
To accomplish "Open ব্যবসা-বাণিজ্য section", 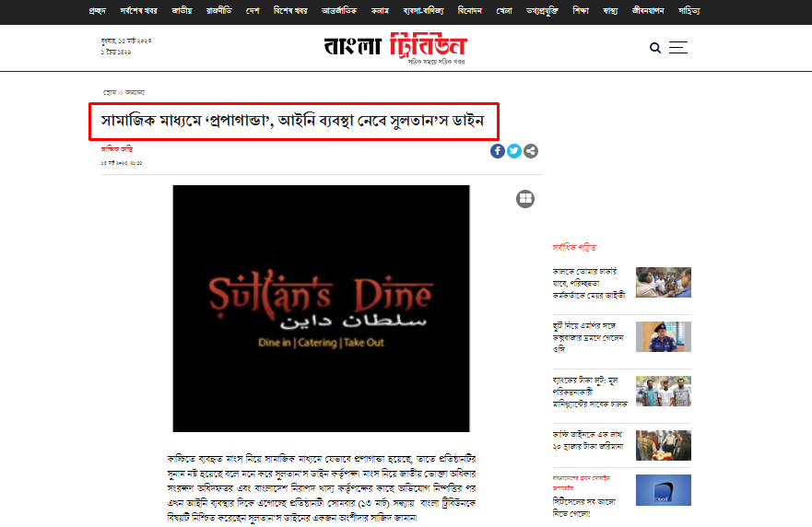I will point(424,11).
